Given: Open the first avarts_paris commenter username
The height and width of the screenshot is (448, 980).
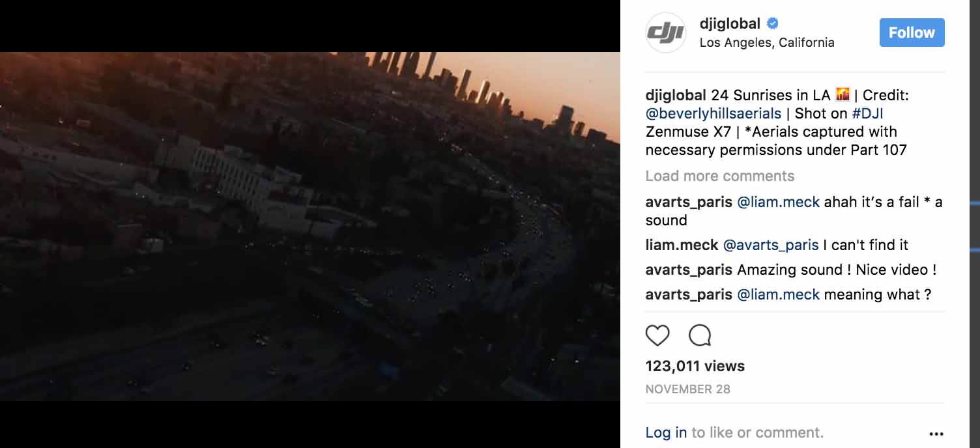Looking at the screenshot, I should coord(689,202).
